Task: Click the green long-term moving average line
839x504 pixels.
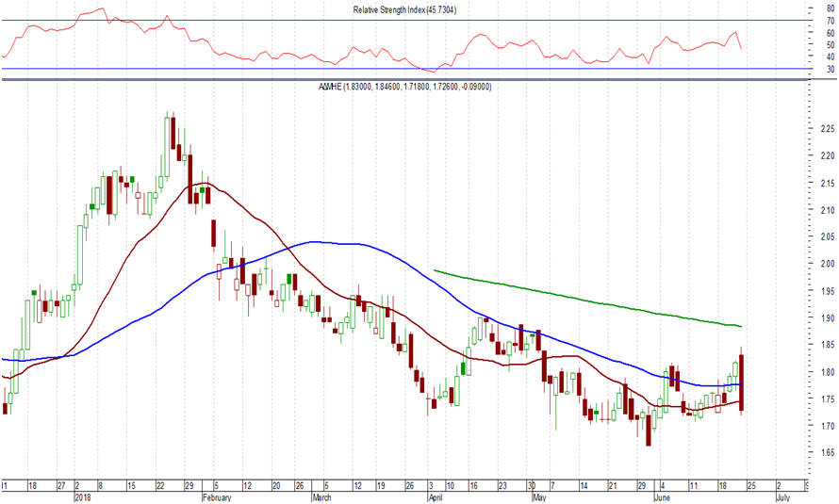Action: coord(588,300)
